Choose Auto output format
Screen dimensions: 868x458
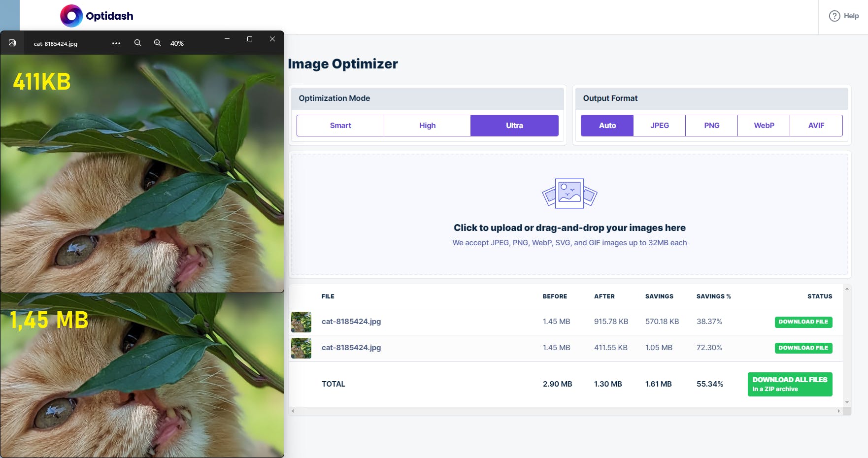[x=607, y=126]
